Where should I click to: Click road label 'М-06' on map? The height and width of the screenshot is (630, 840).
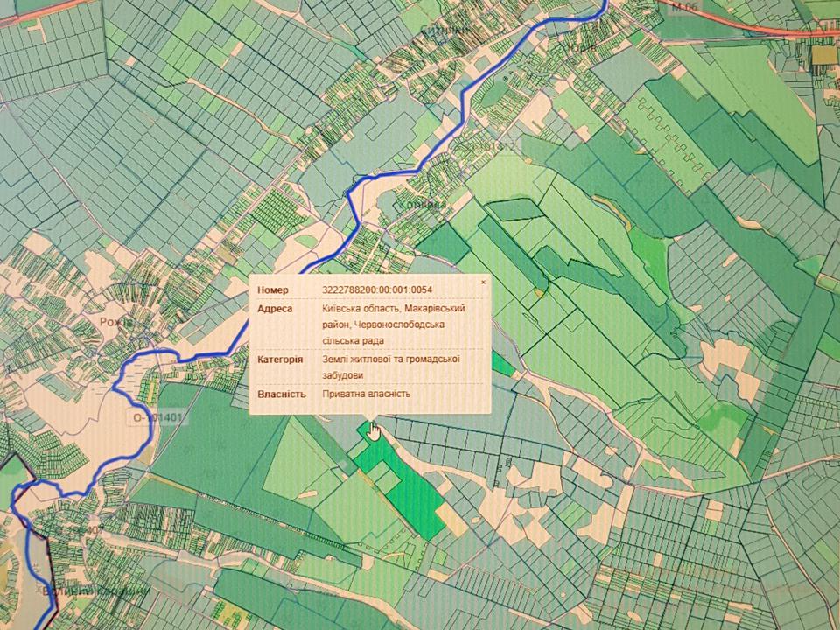684,7
